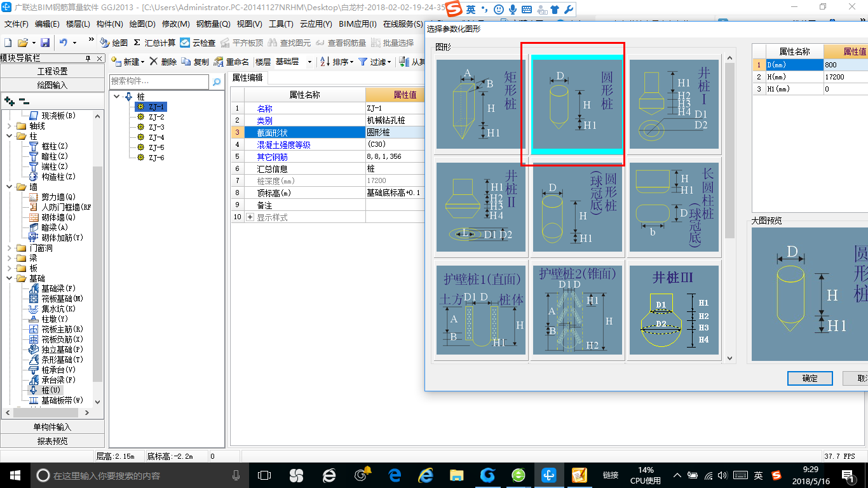This screenshot has width=868, height=488.
Task: Open the 过滤 filter dropdown
Action: coord(376,62)
